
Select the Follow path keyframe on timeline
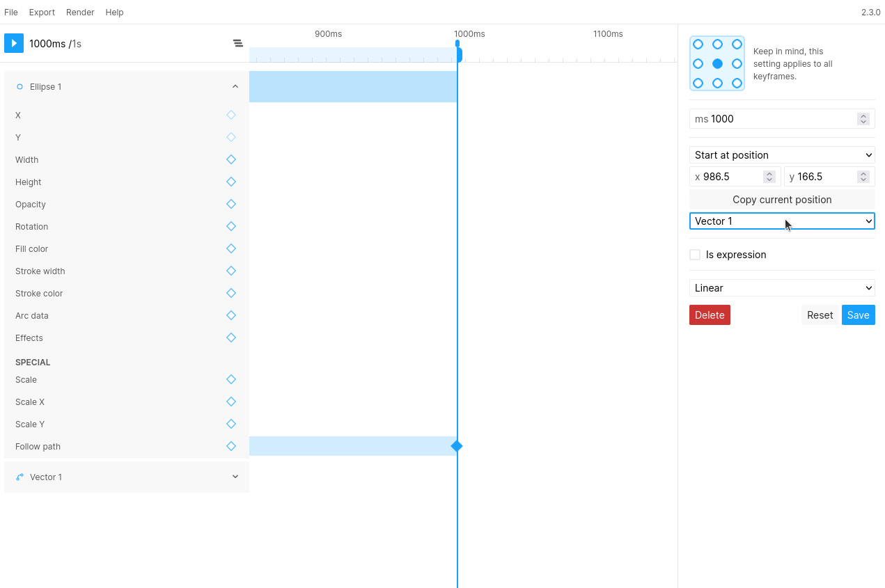(x=457, y=446)
